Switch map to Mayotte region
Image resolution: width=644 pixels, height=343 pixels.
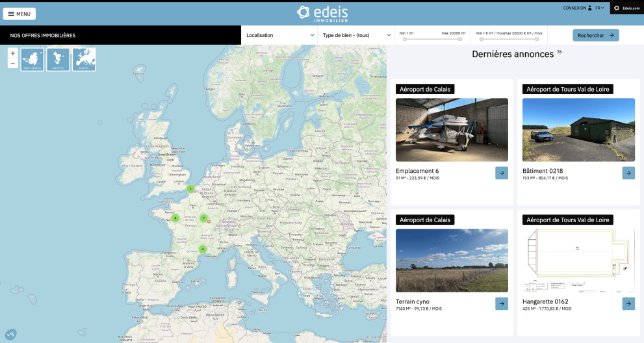[58, 59]
